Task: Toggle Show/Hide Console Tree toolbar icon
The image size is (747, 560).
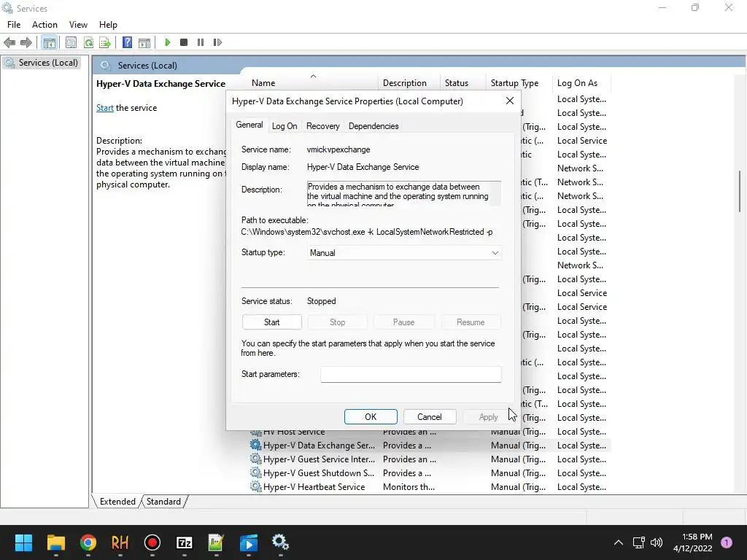Action: 49,42
